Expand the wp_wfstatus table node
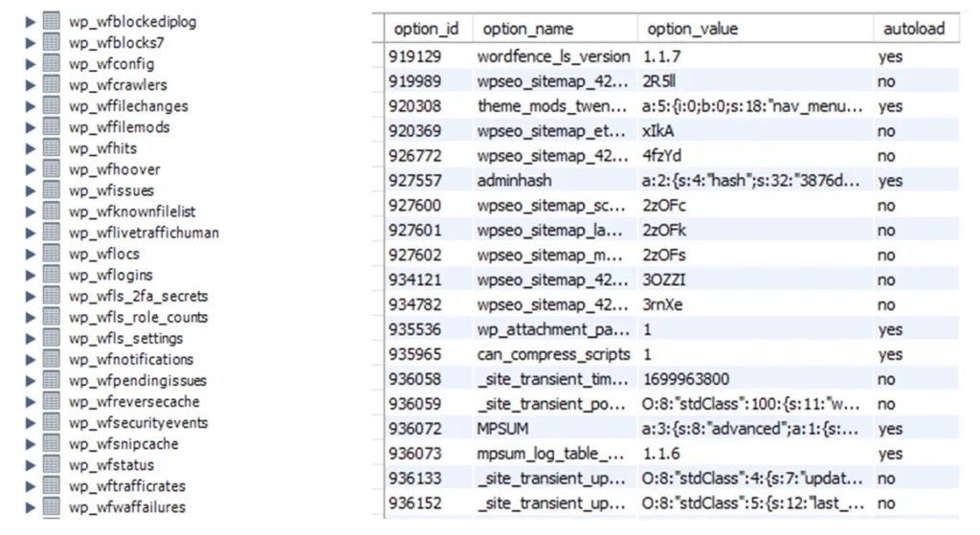Screen dimensions: 980x535 [x=30, y=465]
